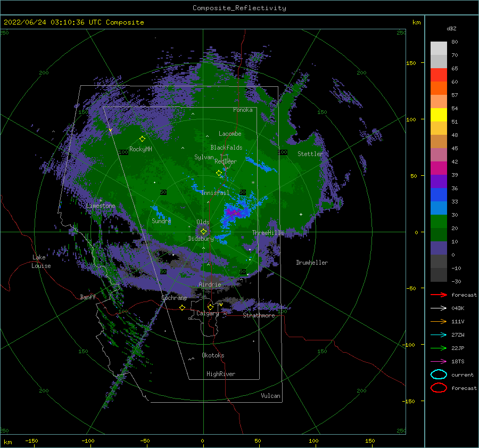Click the HighRiver label
This screenshot has width=479, height=448.
click(x=221, y=374)
